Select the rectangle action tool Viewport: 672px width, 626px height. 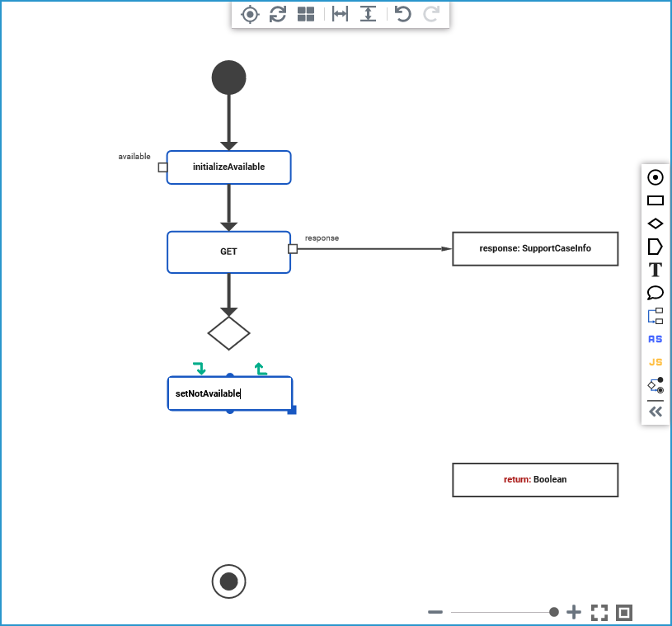point(655,200)
